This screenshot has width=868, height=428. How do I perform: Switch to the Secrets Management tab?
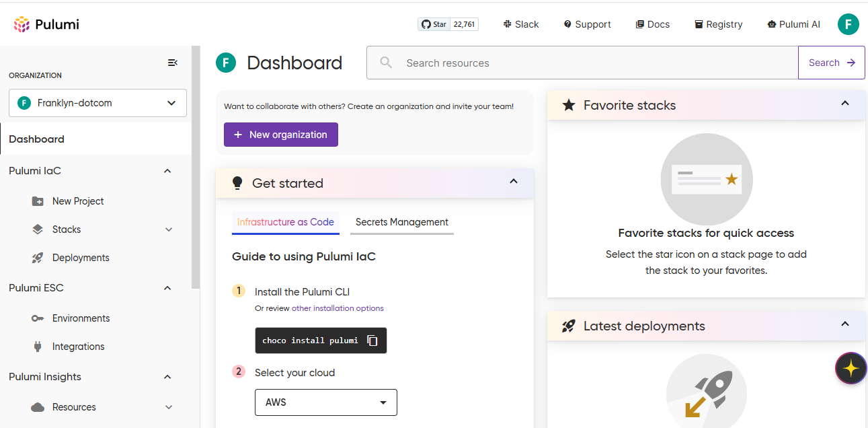(402, 222)
